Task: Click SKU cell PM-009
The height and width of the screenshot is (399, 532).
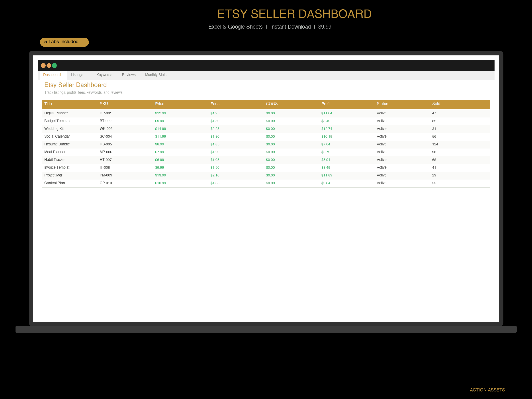Action: pos(106,175)
